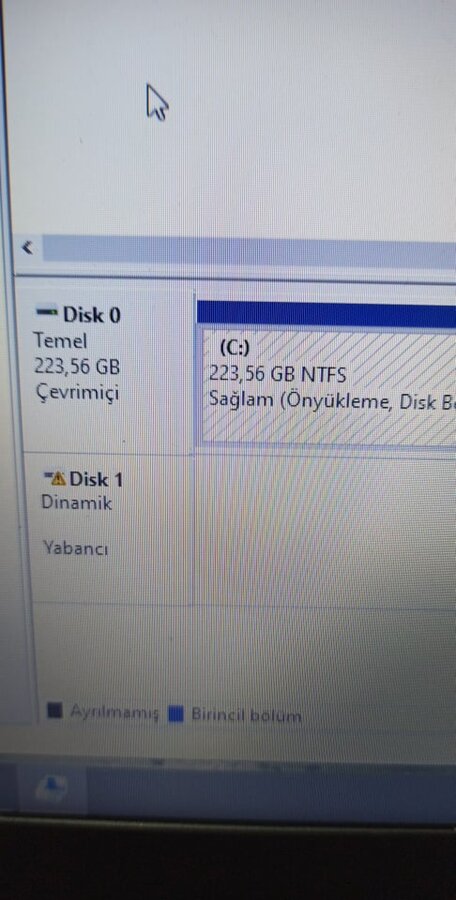Click the Disk 1 warning icon
The width and height of the screenshot is (456, 900).
[56, 478]
